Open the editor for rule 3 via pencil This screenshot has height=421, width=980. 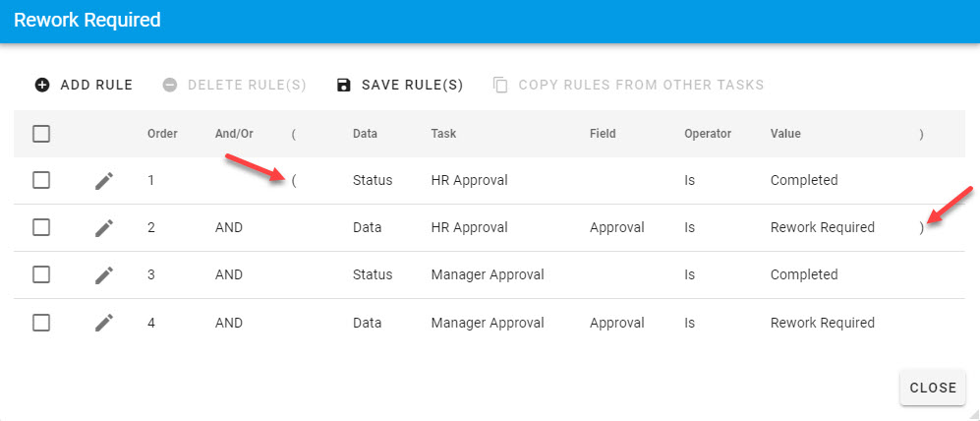pos(104,275)
